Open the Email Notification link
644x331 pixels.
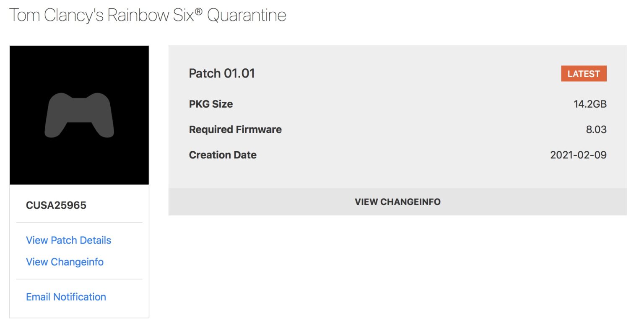[66, 297]
